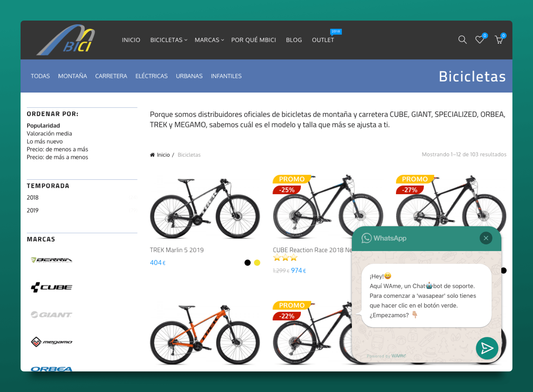Filter by season 2019
The height and width of the screenshot is (392, 533).
pyautogui.click(x=33, y=211)
